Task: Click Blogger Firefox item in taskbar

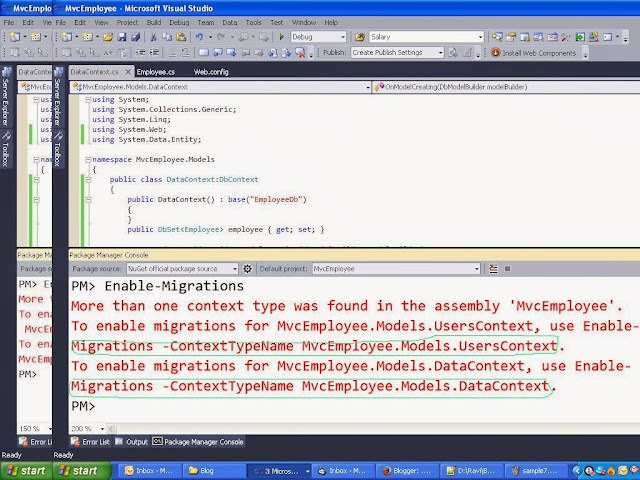Action: point(406,471)
